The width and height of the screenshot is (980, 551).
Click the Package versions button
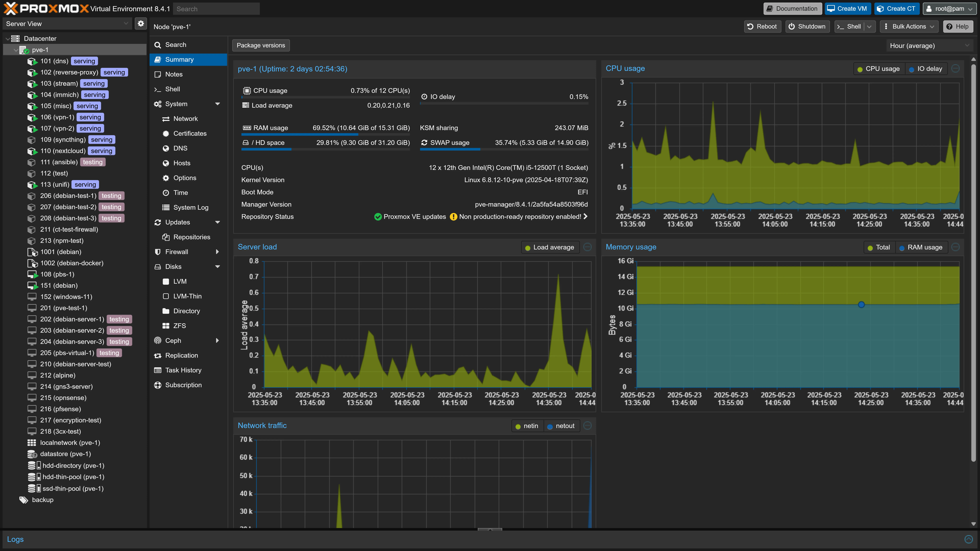coord(261,45)
